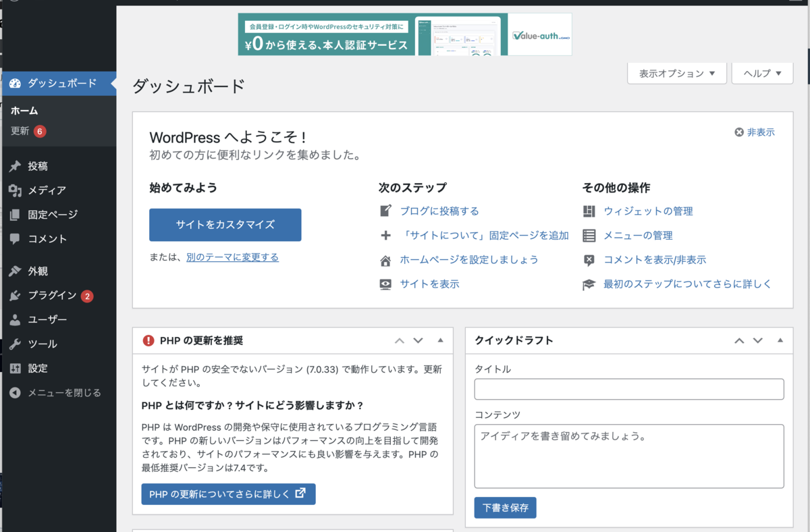Open the コメント speech bubble icon
The image size is (810, 532).
point(16,238)
